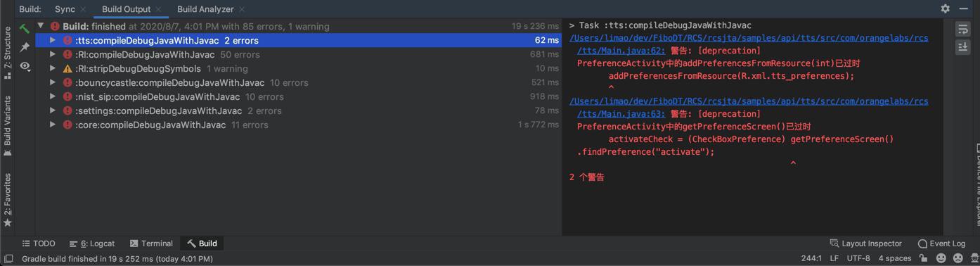Open the Layout Inspector

click(x=865, y=243)
